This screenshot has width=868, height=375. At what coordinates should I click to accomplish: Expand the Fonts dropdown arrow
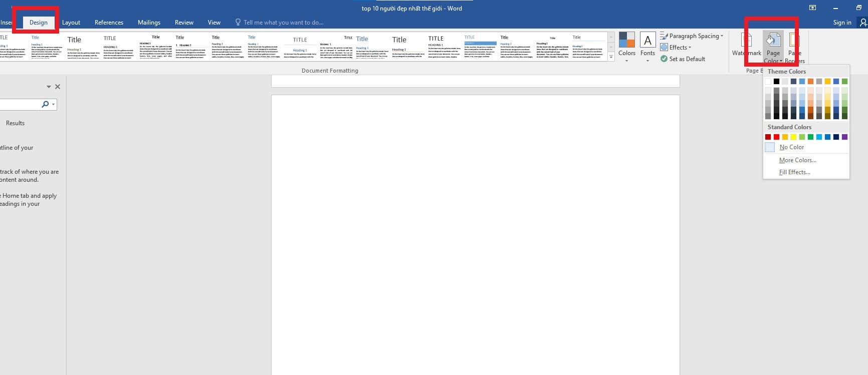click(647, 61)
